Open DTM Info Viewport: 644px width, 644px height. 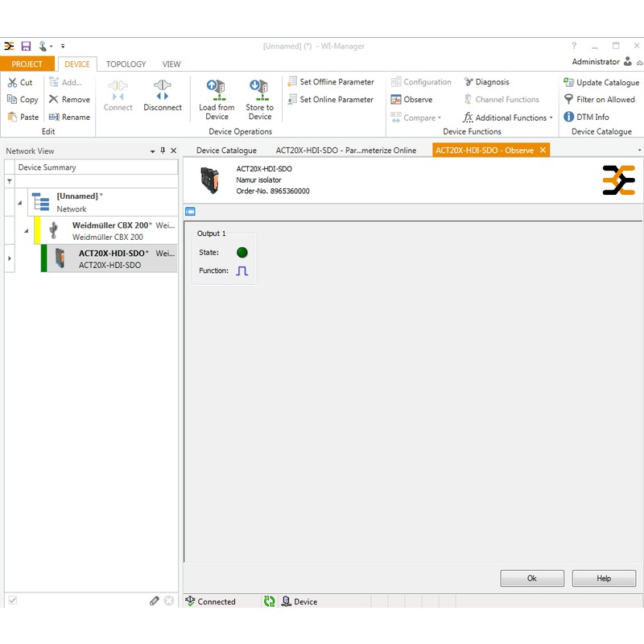[586, 117]
